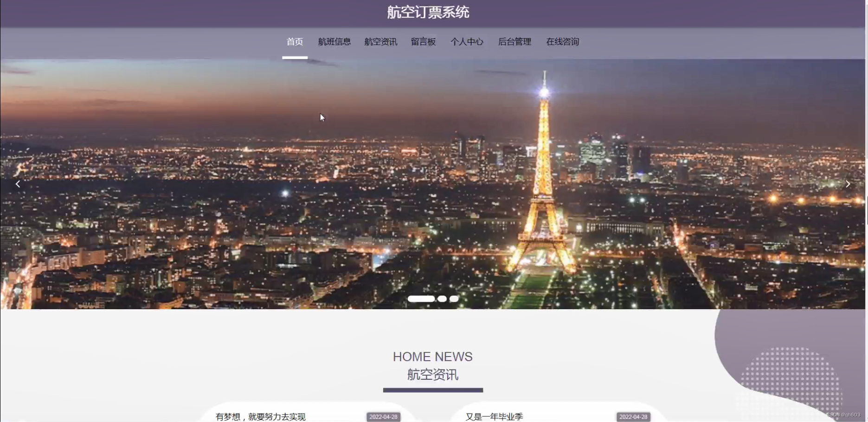
Task: Open news article 又是一年毕业季
Action: pos(494,417)
